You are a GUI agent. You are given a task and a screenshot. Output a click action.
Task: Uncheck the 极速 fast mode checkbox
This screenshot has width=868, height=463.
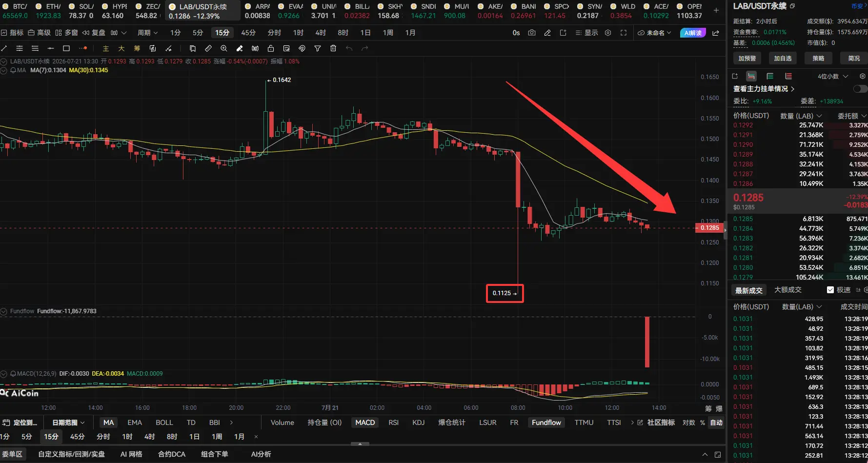(x=830, y=290)
